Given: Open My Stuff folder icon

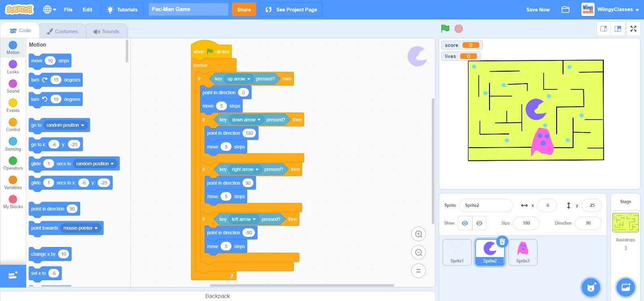Looking at the screenshot, I should click(x=566, y=9).
